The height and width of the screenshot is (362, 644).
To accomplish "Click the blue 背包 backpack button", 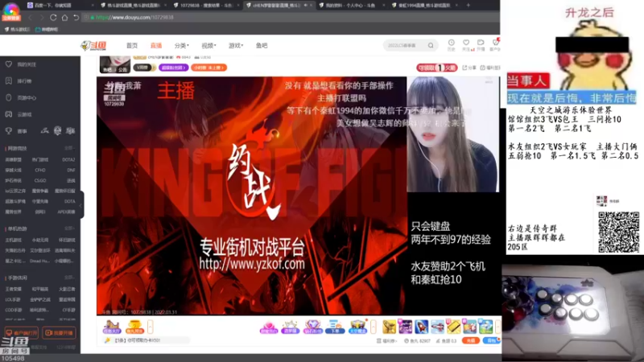I will coord(491,340).
